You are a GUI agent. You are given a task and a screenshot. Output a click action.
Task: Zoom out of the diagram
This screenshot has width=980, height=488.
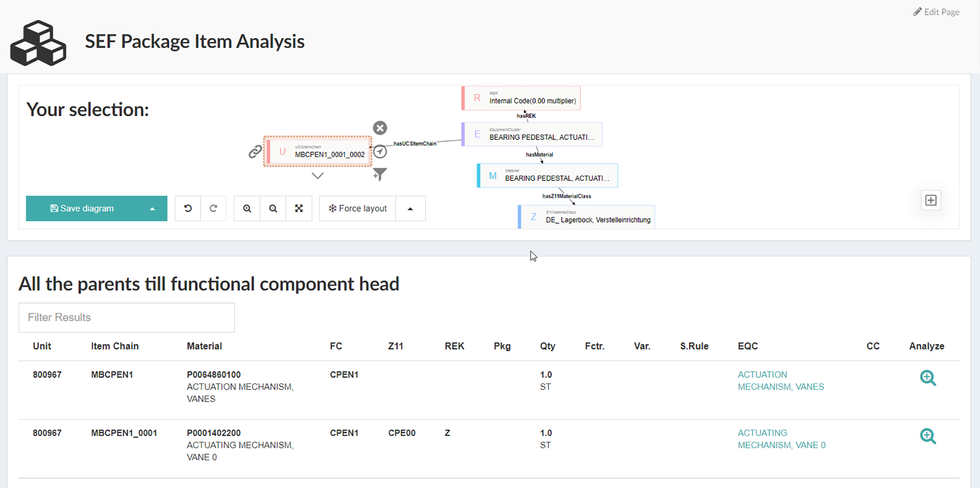[x=273, y=208]
